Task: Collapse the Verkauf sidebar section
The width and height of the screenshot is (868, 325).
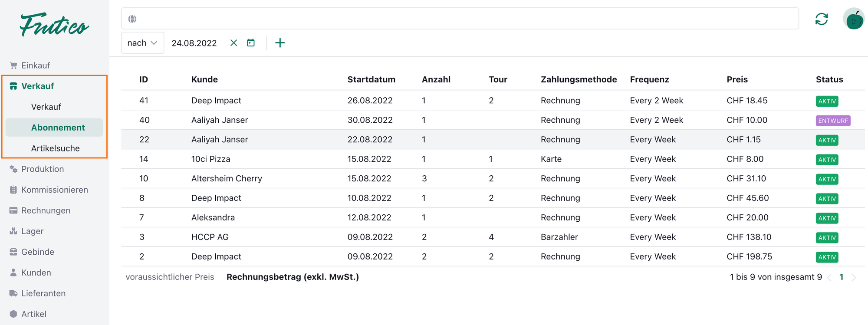Action: (38, 86)
